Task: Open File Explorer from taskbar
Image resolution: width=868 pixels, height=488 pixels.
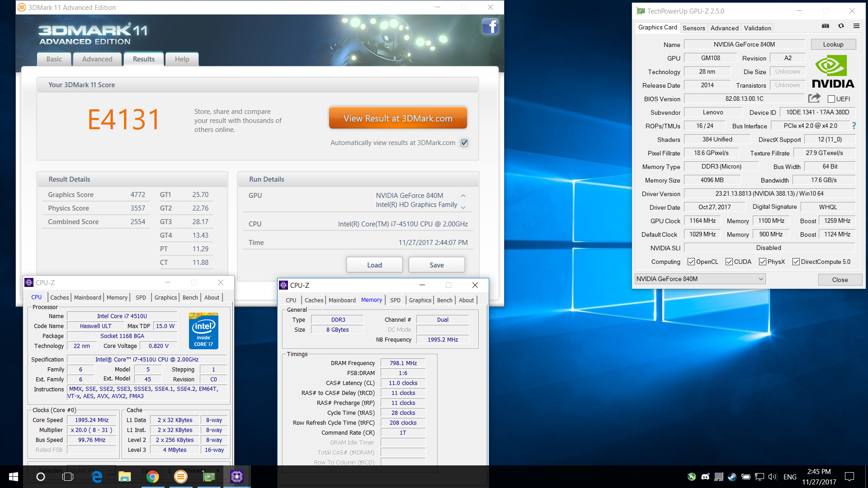Action: tap(124, 477)
